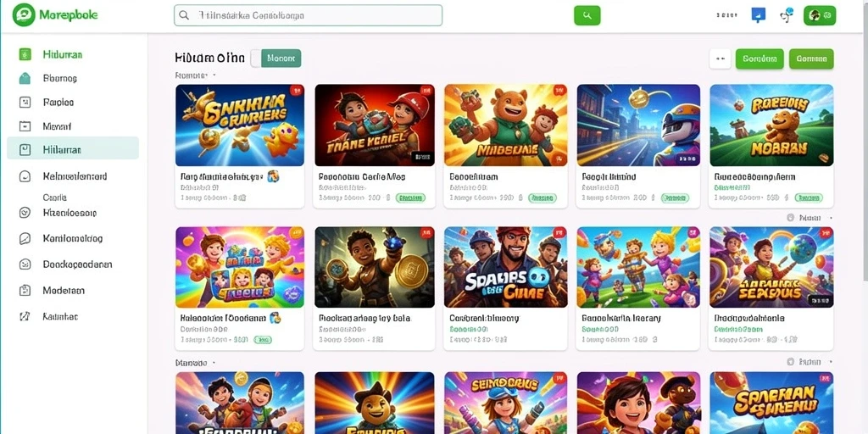Open the dropdown label above the third row
This screenshot has height=434, width=868.
click(x=196, y=363)
